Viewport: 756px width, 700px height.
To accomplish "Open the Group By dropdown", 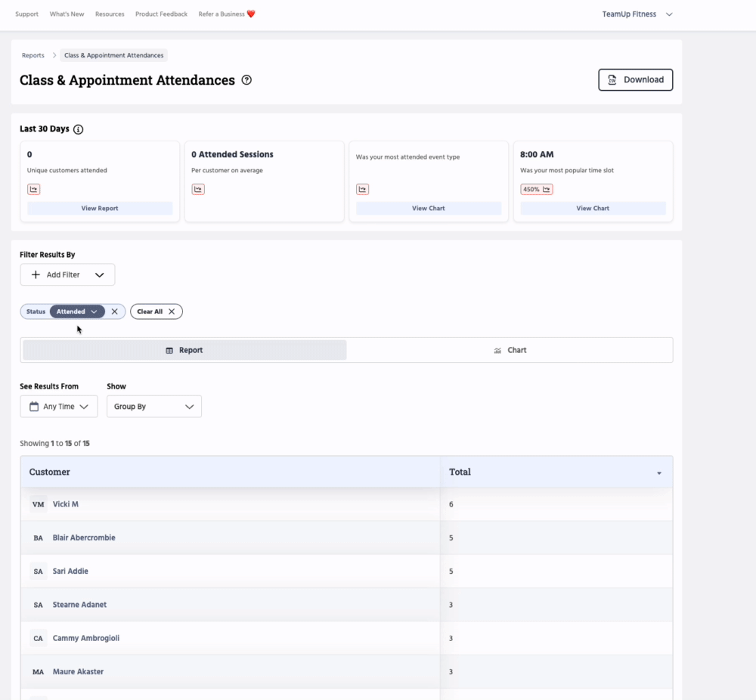I will coord(154,407).
